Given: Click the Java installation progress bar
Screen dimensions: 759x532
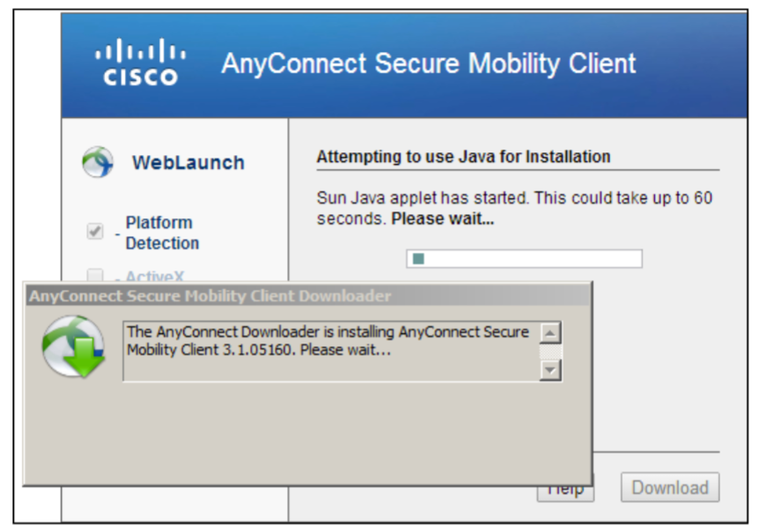Looking at the screenshot, I should pos(524,258).
